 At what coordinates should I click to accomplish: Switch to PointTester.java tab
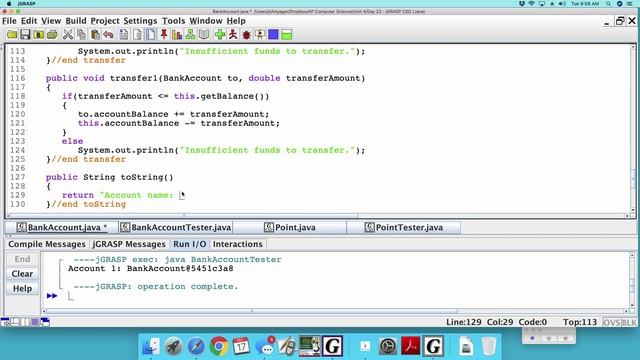point(404,227)
